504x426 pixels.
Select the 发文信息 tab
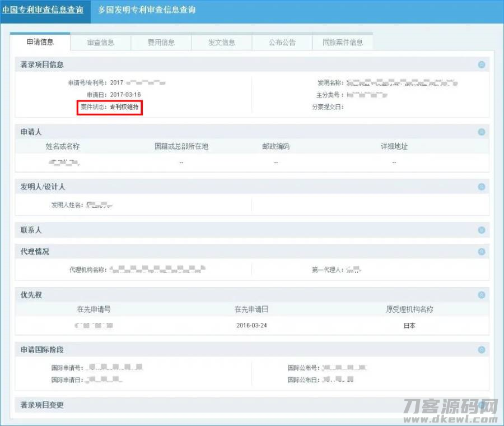[221, 42]
